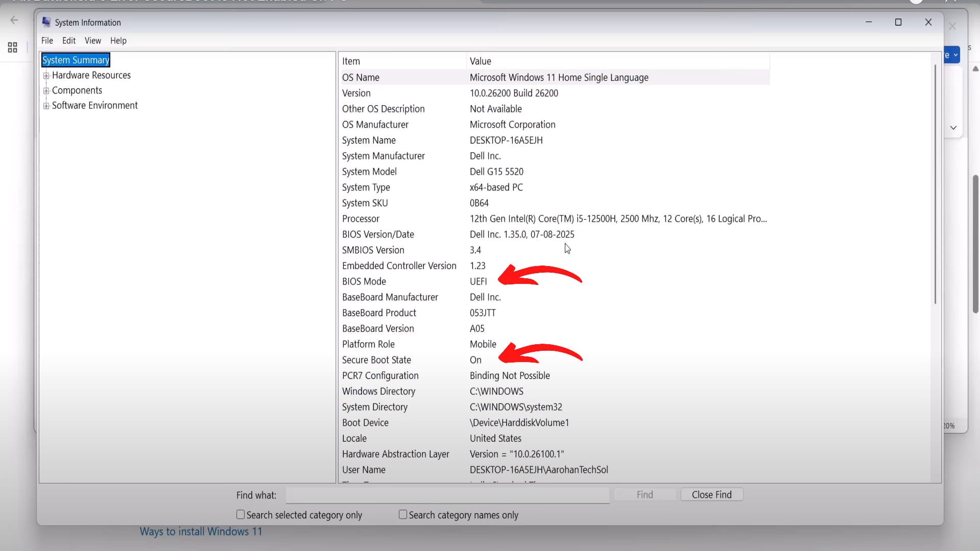
Task: Select the Secure Boot State row
Action: [376, 360]
